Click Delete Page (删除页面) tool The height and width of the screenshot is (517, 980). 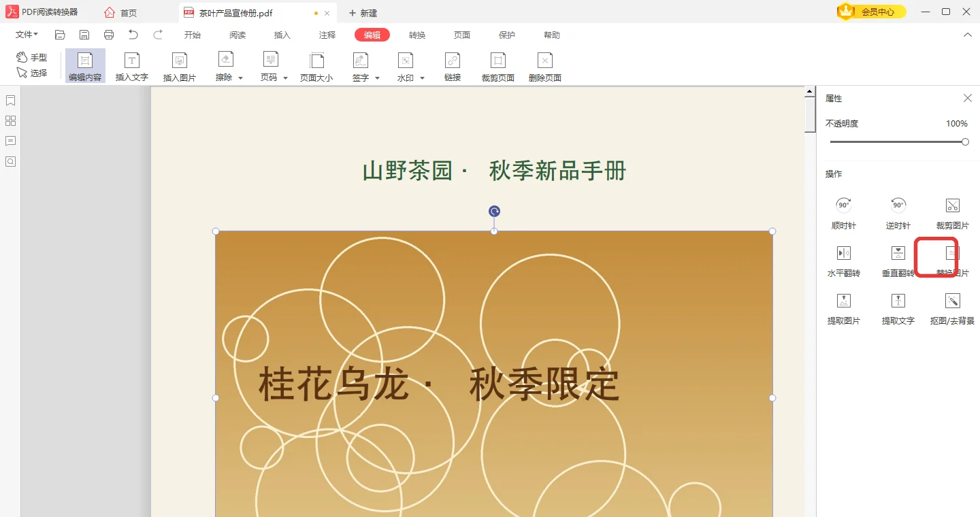click(x=545, y=66)
